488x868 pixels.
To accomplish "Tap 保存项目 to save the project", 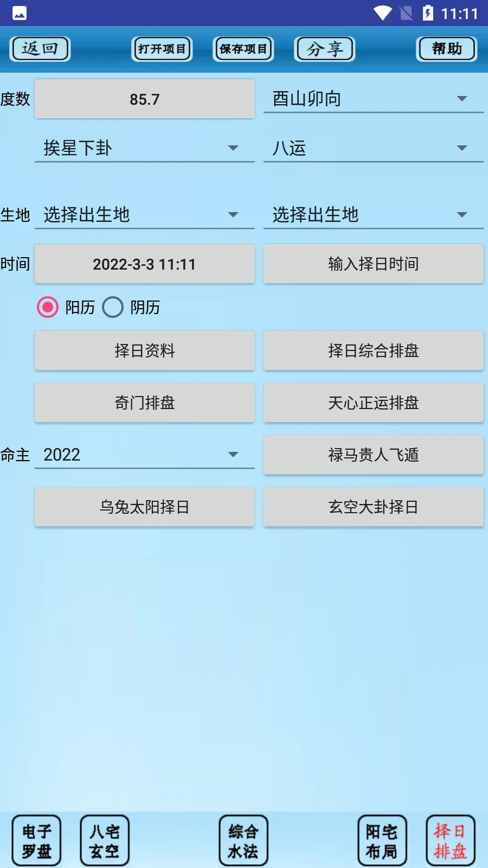I will point(243,48).
